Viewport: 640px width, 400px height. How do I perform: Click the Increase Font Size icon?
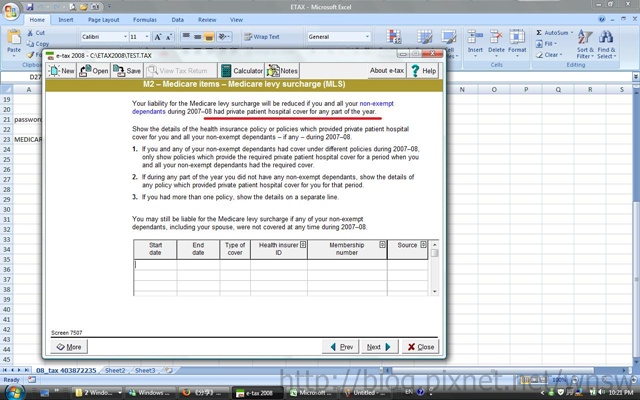coord(158,37)
